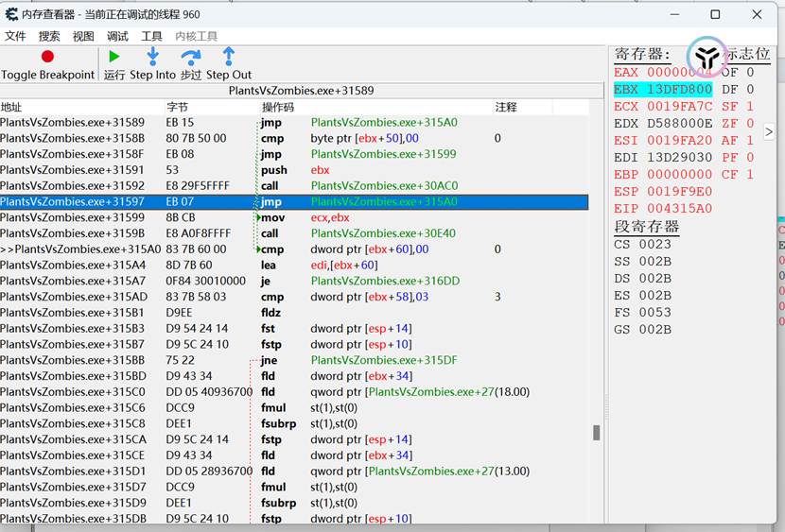Select the push ebx row at +31591
The height and width of the screenshot is (532, 785).
tap(294, 170)
